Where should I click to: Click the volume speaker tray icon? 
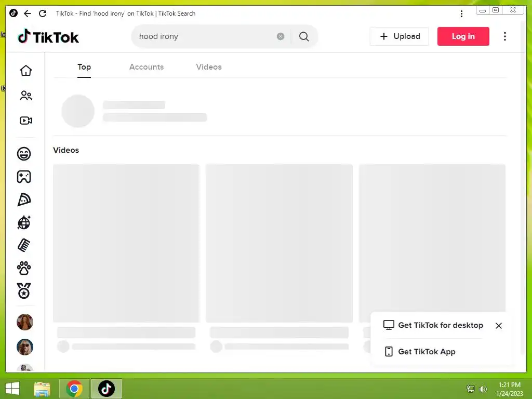[x=483, y=389]
